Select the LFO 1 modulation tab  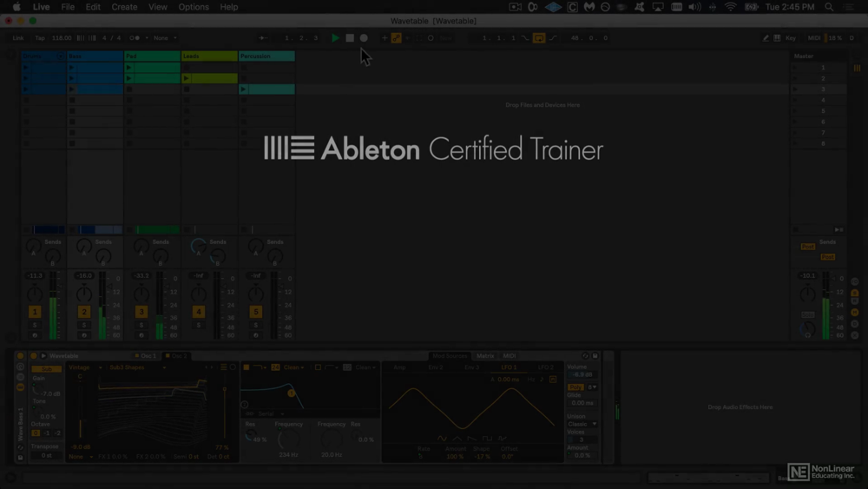509,367
